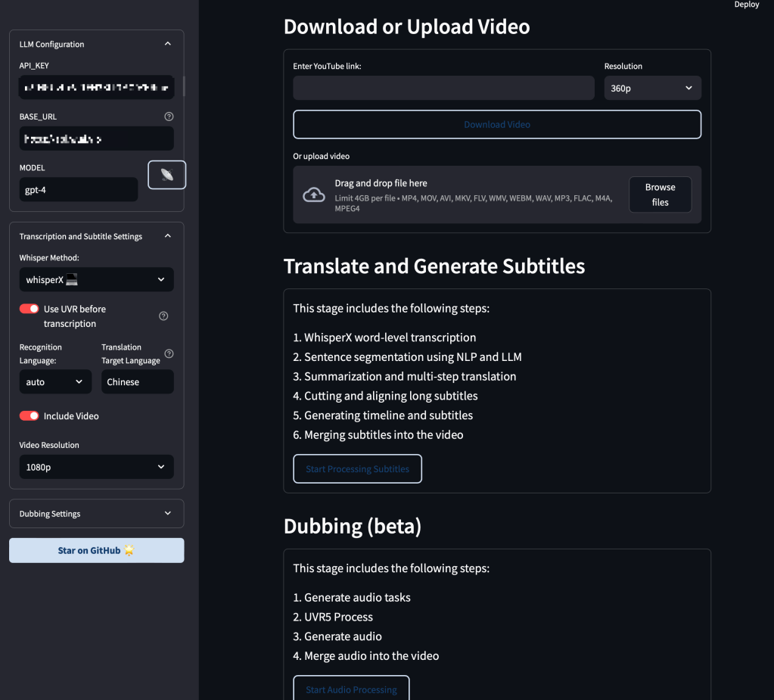774x700 pixels.
Task: Click the Star on GitHub link
Action: coord(96,551)
